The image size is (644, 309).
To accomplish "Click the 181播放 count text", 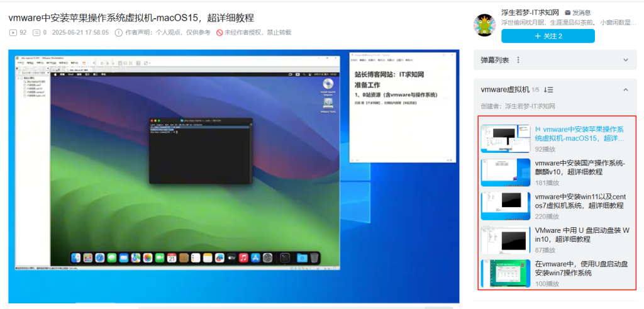I will [x=548, y=183].
